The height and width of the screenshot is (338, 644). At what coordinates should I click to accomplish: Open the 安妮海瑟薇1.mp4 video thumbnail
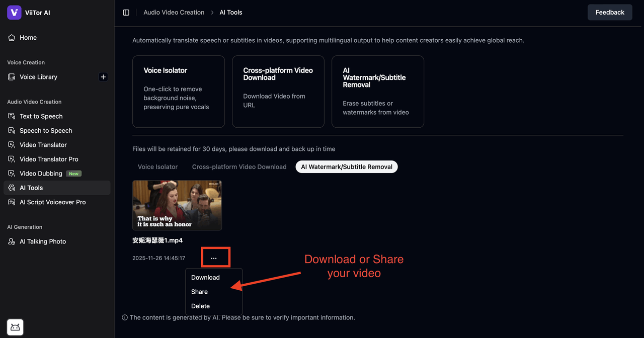pos(177,205)
